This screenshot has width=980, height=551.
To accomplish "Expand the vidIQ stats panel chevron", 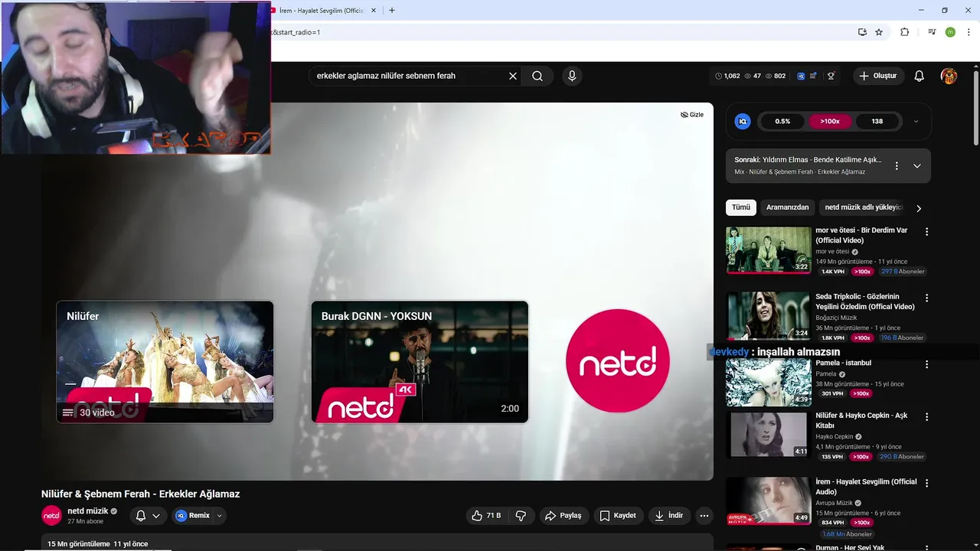I will (x=916, y=121).
